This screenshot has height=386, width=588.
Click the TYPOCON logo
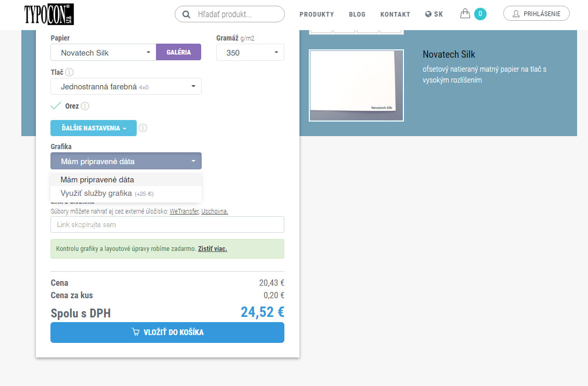click(x=49, y=15)
